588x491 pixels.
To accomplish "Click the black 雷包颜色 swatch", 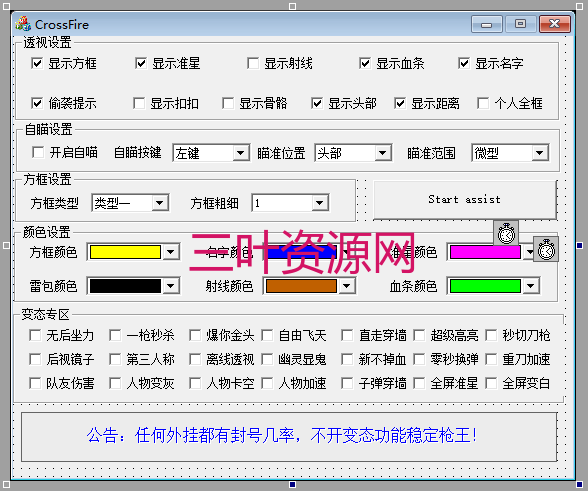I will [x=125, y=286].
